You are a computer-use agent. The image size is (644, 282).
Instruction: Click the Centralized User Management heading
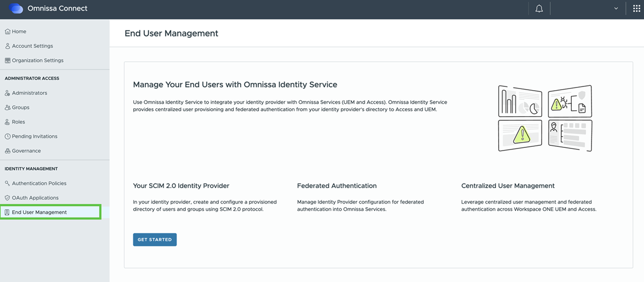(508, 186)
